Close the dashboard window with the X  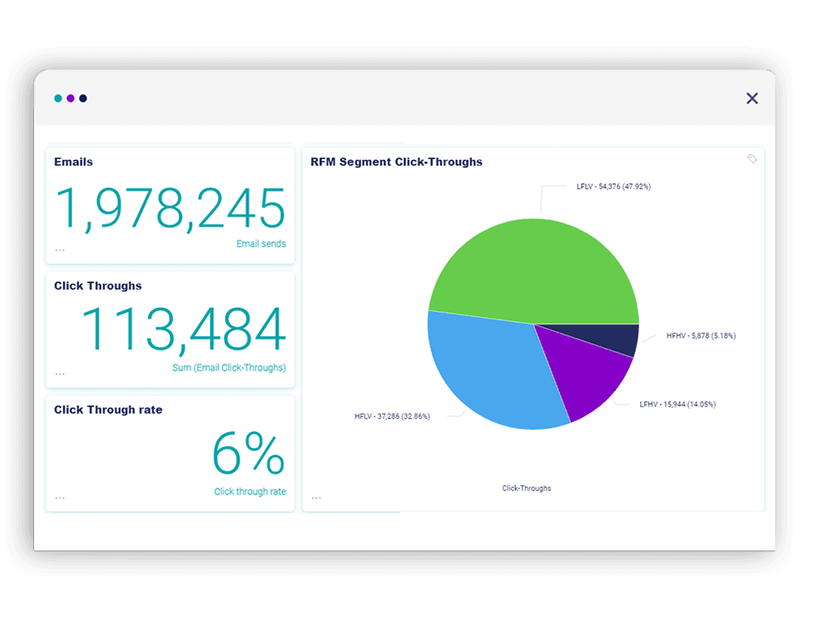(752, 99)
